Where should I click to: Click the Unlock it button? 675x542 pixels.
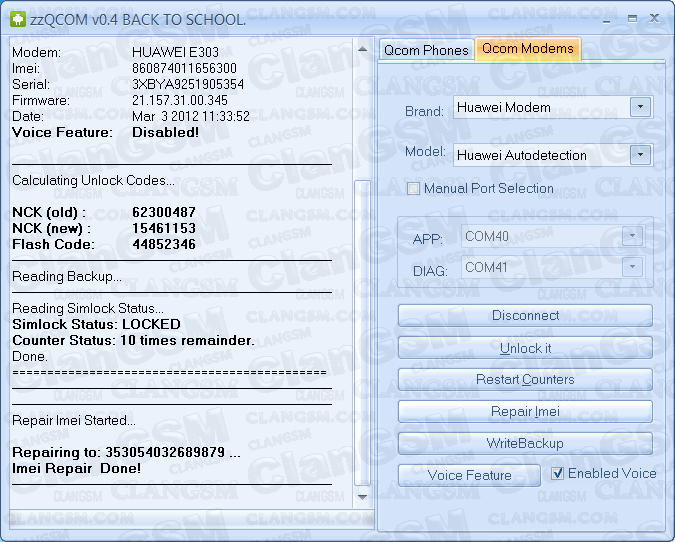pyautogui.click(x=525, y=348)
